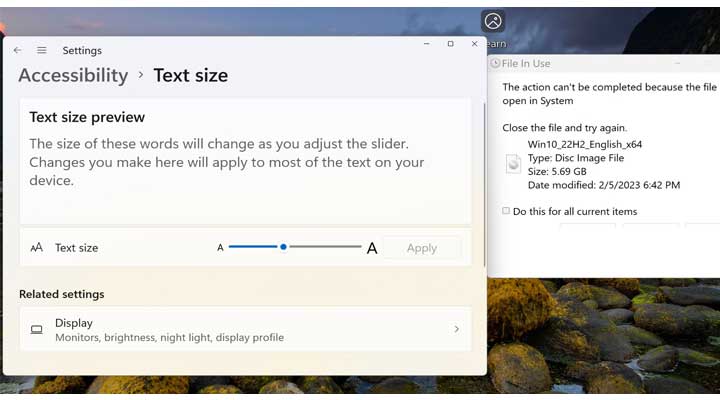Click the File In Use dialog title
This screenshot has width=720, height=400.
coord(526,63)
